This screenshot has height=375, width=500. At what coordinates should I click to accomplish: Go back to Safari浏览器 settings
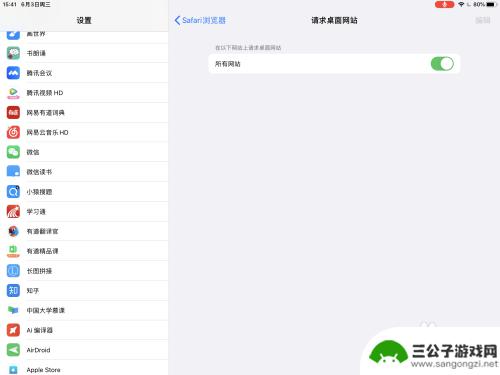200,20
